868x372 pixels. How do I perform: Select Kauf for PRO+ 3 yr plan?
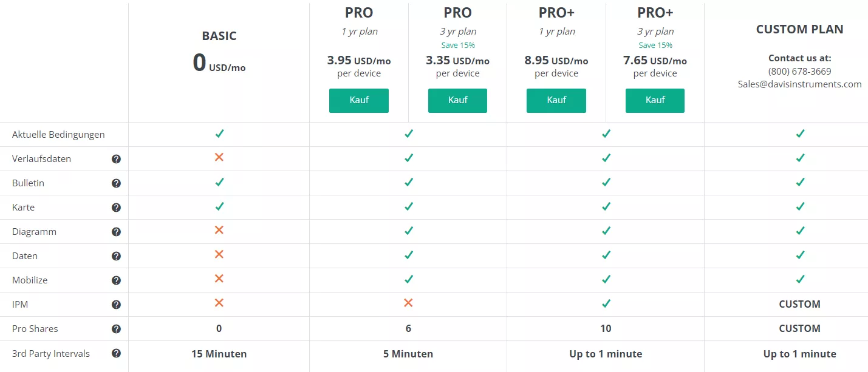tap(655, 101)
